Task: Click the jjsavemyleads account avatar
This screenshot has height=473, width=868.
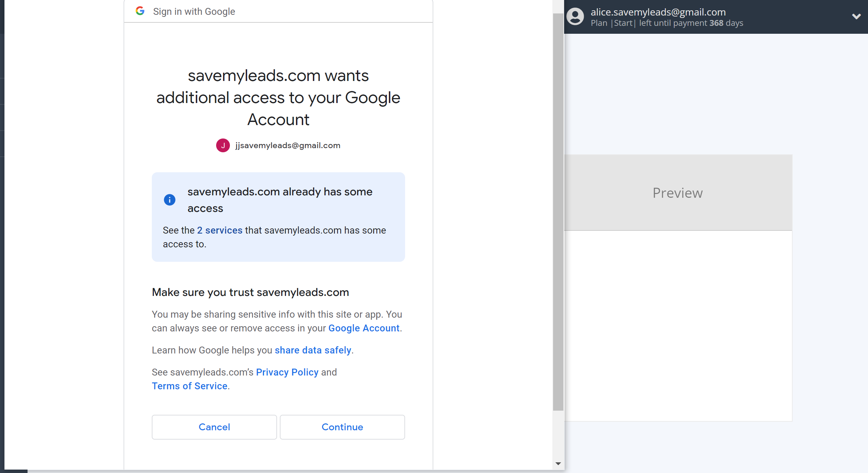Action: tap(223, 145)
